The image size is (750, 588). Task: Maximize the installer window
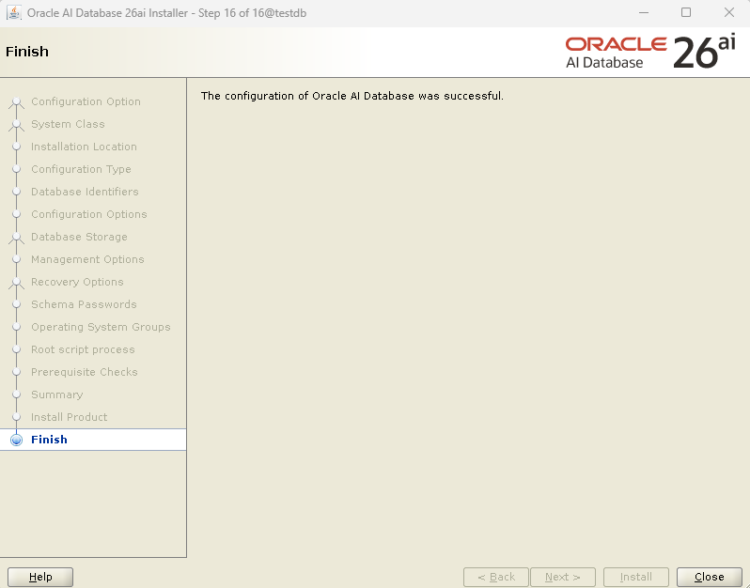[686, 12]
